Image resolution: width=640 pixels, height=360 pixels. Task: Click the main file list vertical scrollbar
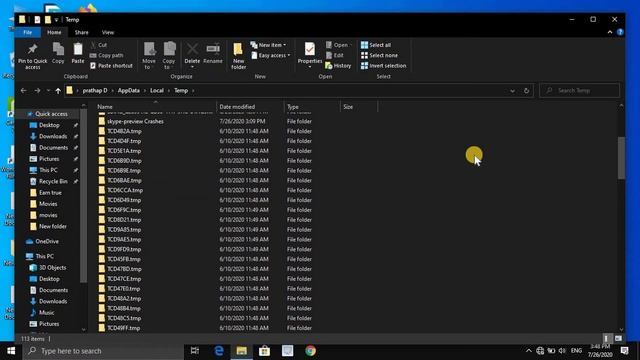621,158
